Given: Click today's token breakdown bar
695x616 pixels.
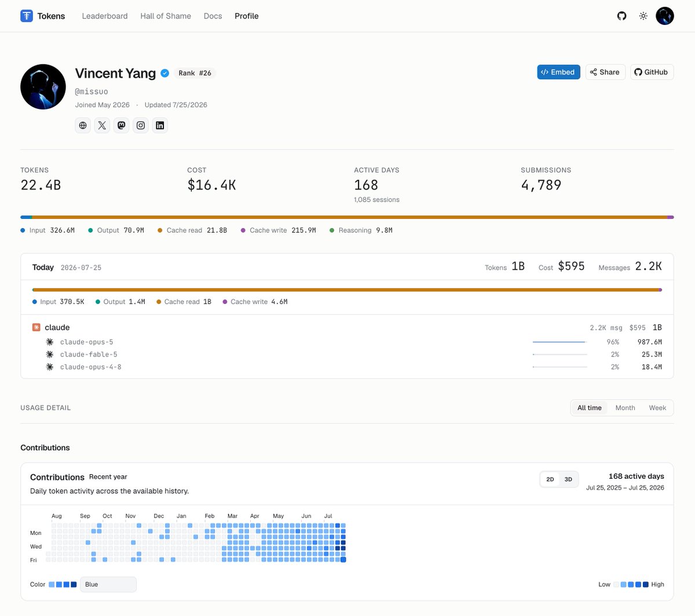Looking at the screenshot, I should click(x=347, y=289).
